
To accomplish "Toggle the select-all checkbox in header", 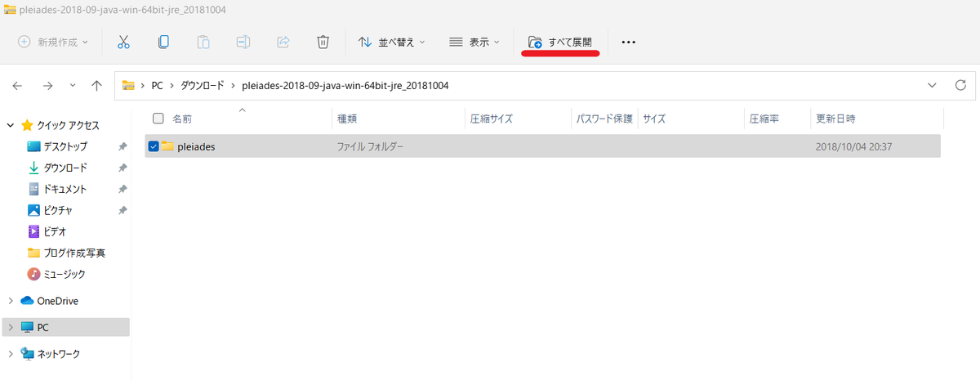I will (158, 119).
